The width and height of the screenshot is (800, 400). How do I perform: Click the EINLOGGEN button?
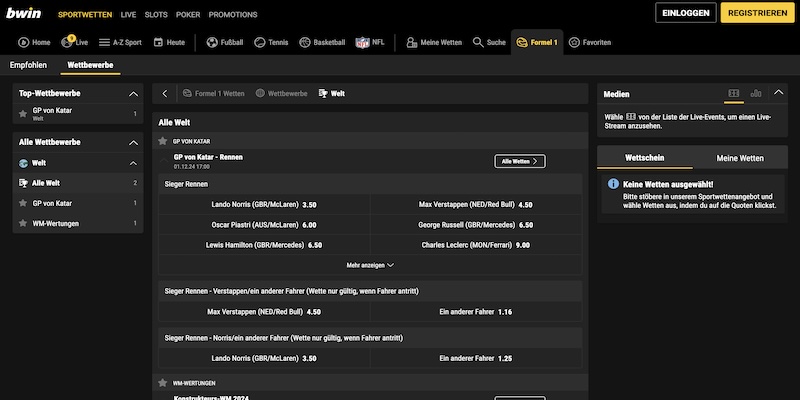click(686, 13)
